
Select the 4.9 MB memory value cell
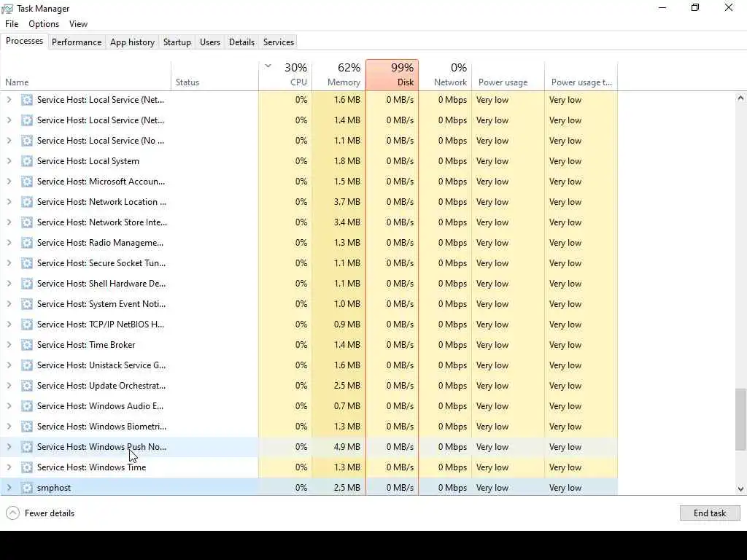click(338, 447)
